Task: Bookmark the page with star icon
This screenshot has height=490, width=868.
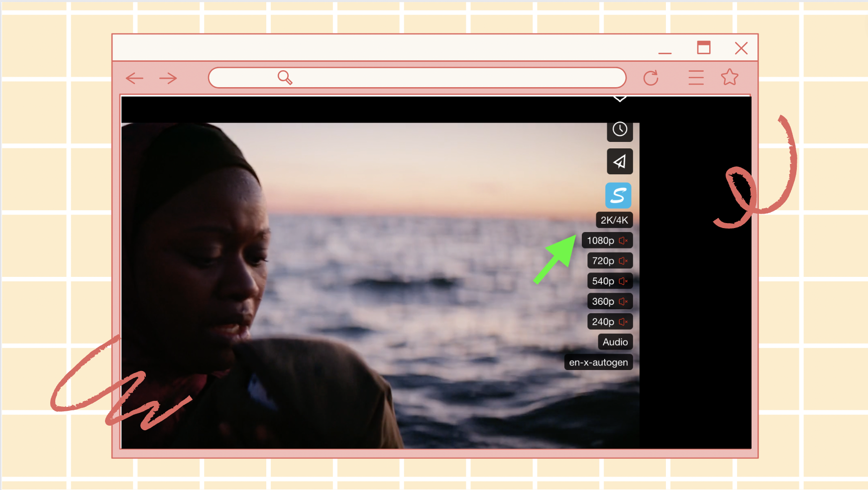Action: (730, 77)
